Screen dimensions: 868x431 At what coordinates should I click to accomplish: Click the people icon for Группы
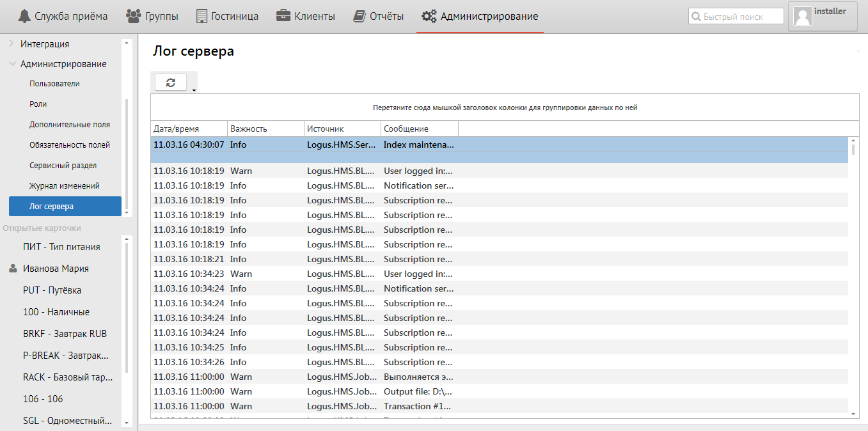(x=134, y=16)
